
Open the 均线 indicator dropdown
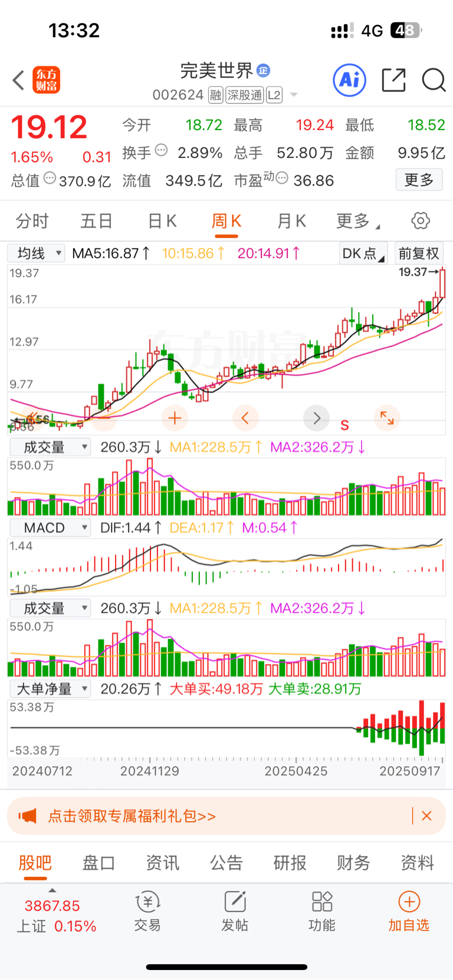point(35,253)
